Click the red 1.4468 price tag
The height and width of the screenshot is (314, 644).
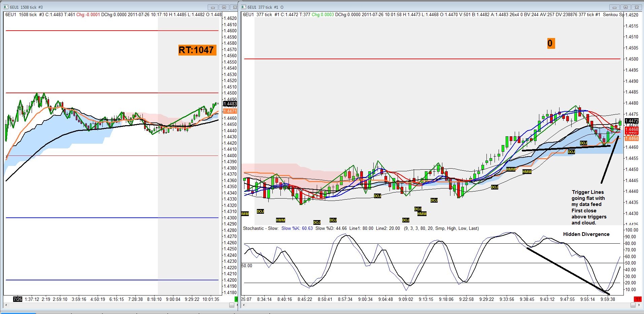[632, 129]
